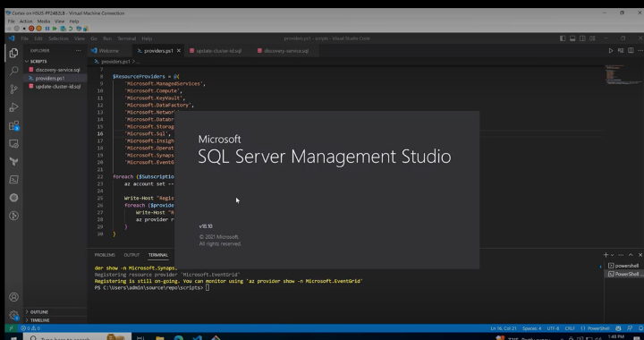This screenshot has height=340, width=644.
Task: Click 'Spaces: 4' indentation setting
Action: click(531, 328)
